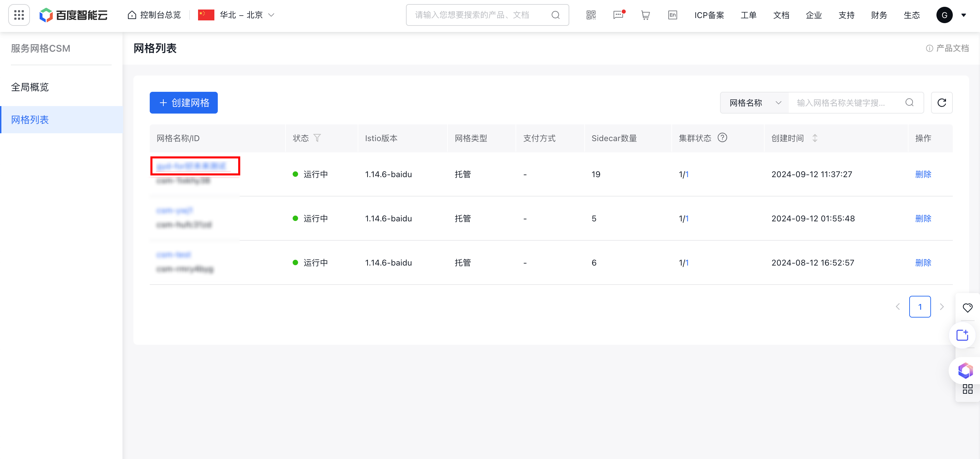
Task: Expand the account menu caret
Action: point(964,16)
